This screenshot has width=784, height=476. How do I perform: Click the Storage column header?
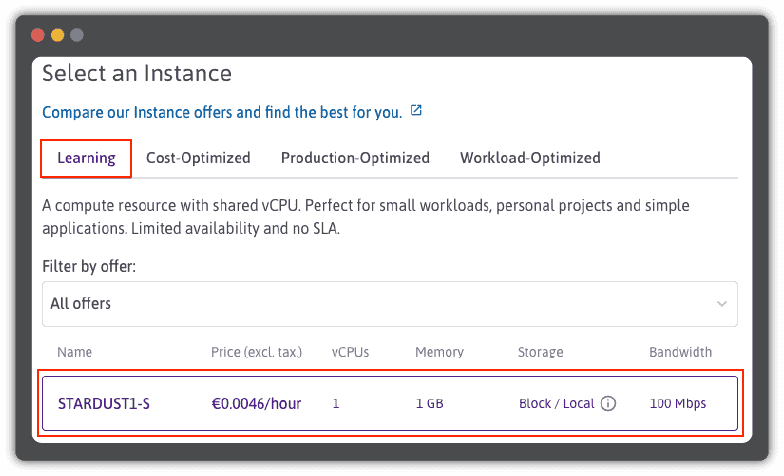(540, 352)
